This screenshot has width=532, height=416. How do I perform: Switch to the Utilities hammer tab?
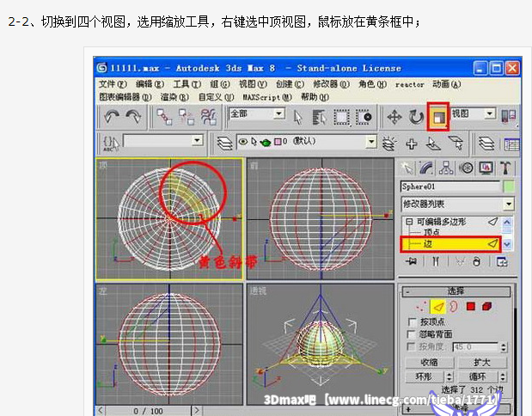(505, 168)
